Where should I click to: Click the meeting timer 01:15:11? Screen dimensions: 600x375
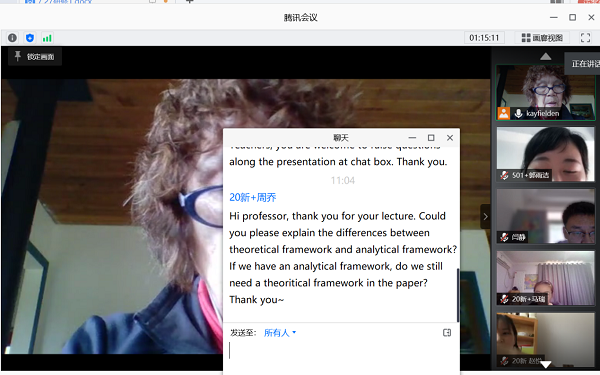484,38
